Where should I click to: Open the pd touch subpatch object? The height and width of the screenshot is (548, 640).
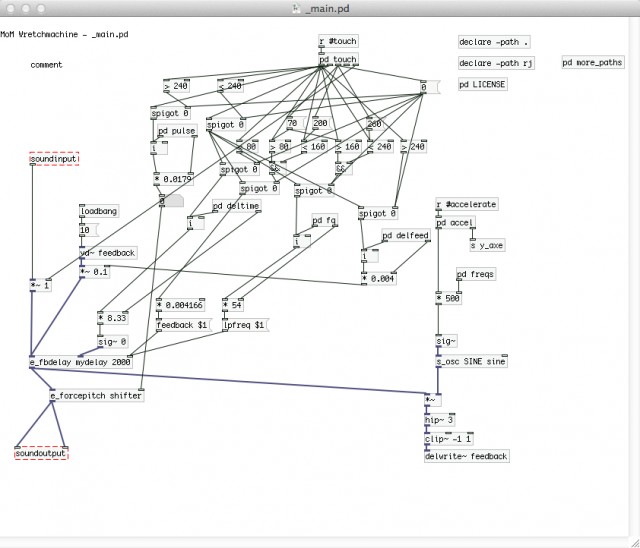pyautogui.click(x=338, y=60)
